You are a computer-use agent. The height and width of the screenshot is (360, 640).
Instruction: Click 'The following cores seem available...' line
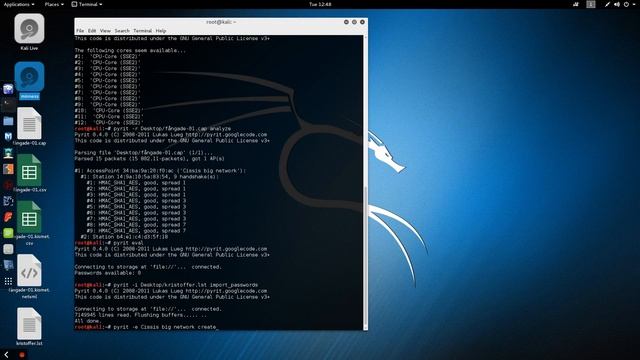point(130,50)
